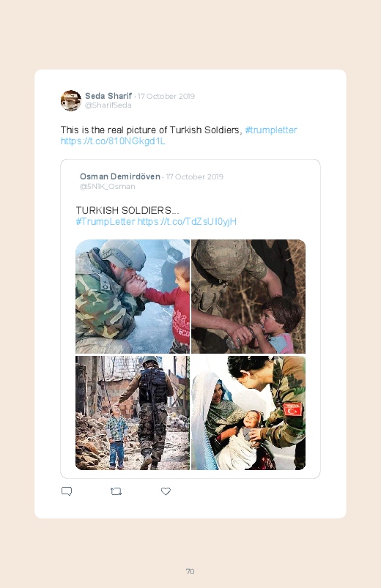This screenshot has width=381, height=588.
Task: Open photo of soldier walking past boy in rubble
Action: (133, 413)
